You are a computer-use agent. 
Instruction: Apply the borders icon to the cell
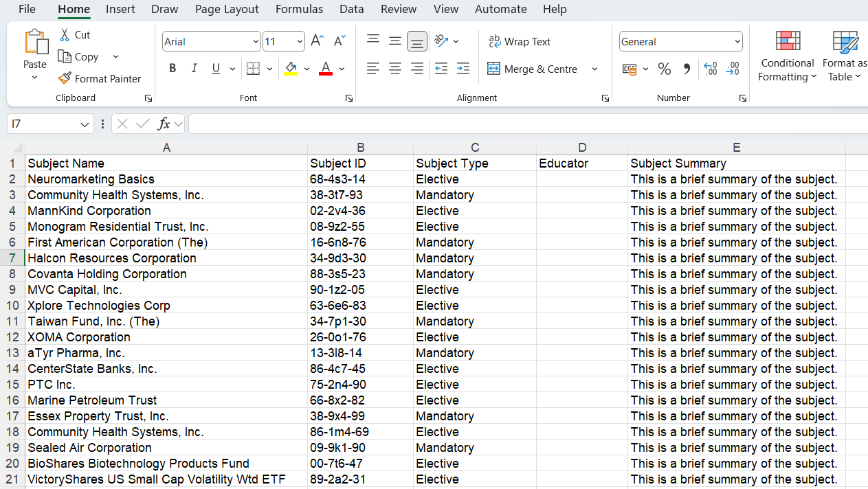point(253,69)
